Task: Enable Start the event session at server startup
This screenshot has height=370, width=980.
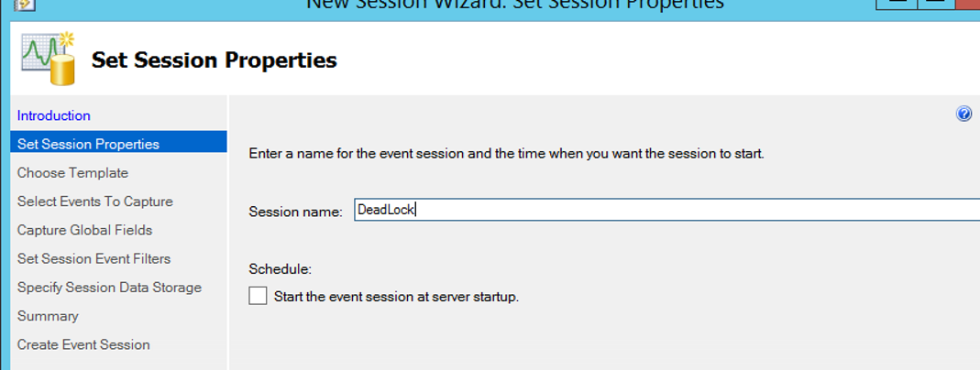Action: 258,296
